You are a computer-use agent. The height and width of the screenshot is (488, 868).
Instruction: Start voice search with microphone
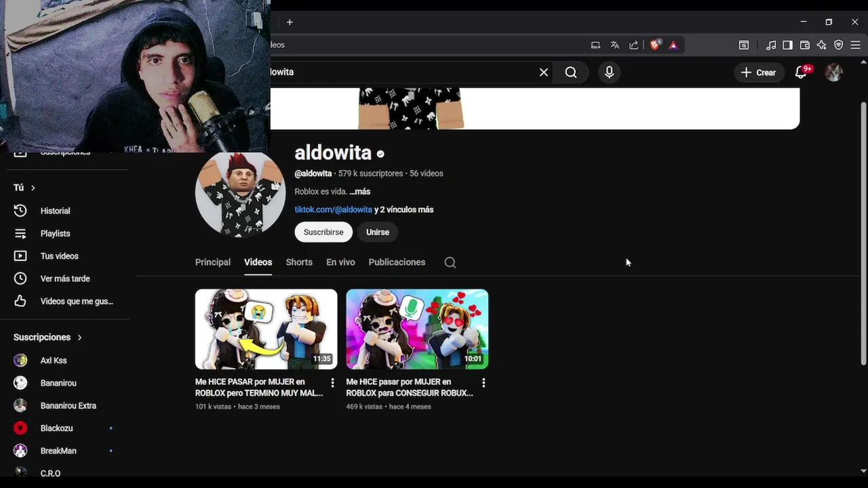[x=609, y=73]
